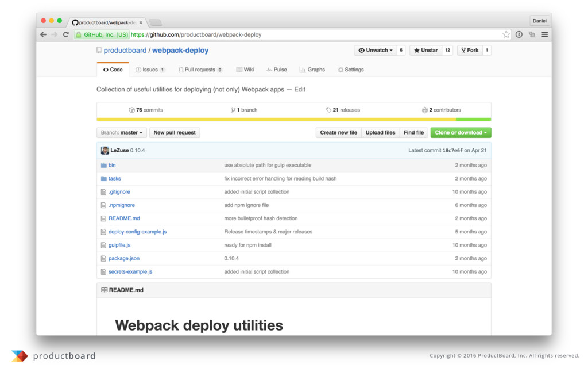The image size is (588, 368).
Task: Open the repository Settings tab
Action: point(351,70)
